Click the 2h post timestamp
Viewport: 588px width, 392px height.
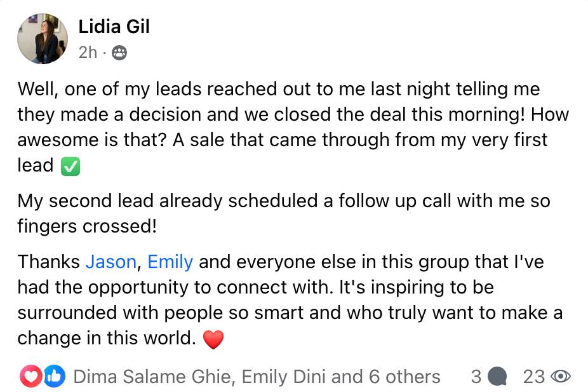click(x=88, y=53)
